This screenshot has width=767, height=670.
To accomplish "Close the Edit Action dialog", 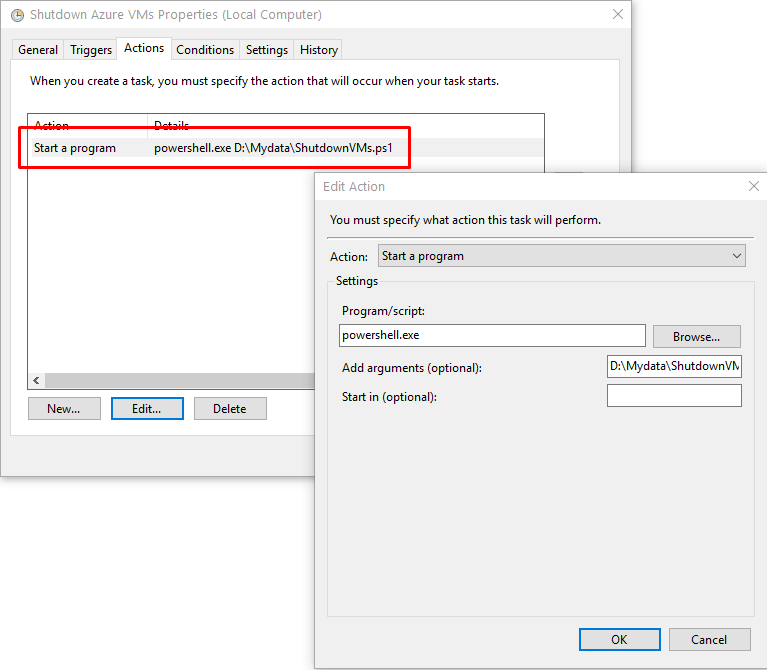I will coord(754,186).
